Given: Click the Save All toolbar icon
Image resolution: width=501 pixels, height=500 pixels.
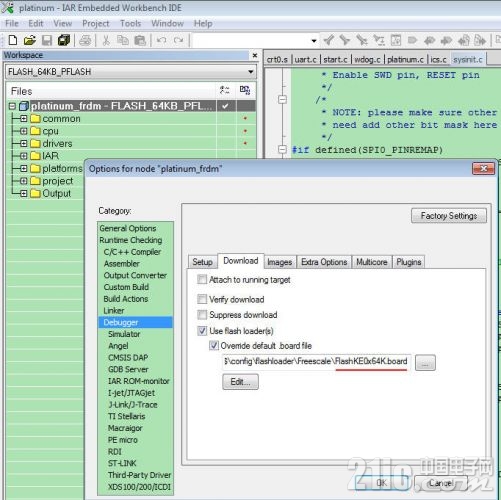Looking at the screenshot, I should point(64,40).
